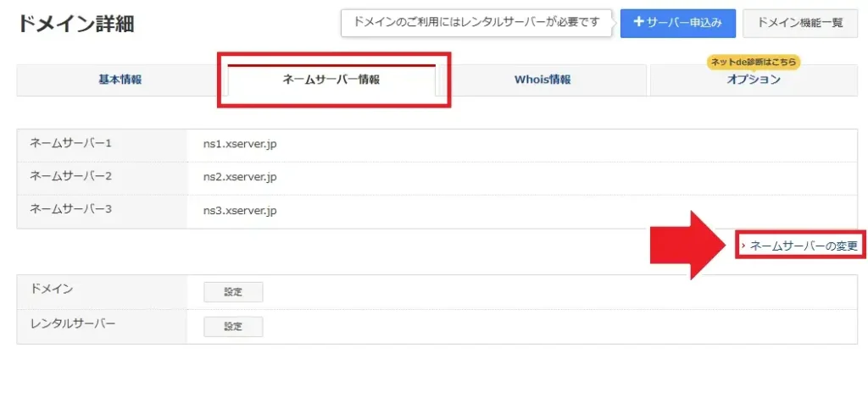Viewport: 868px width, 403px height.
Task: Open the オプション tab
Action: [x=754, y=80]
